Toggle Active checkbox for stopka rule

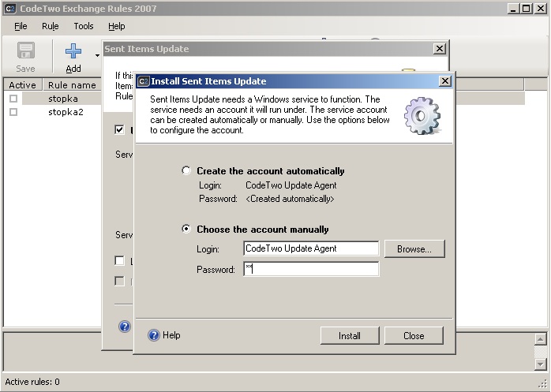pyautogui.click(x=13, y=99)
